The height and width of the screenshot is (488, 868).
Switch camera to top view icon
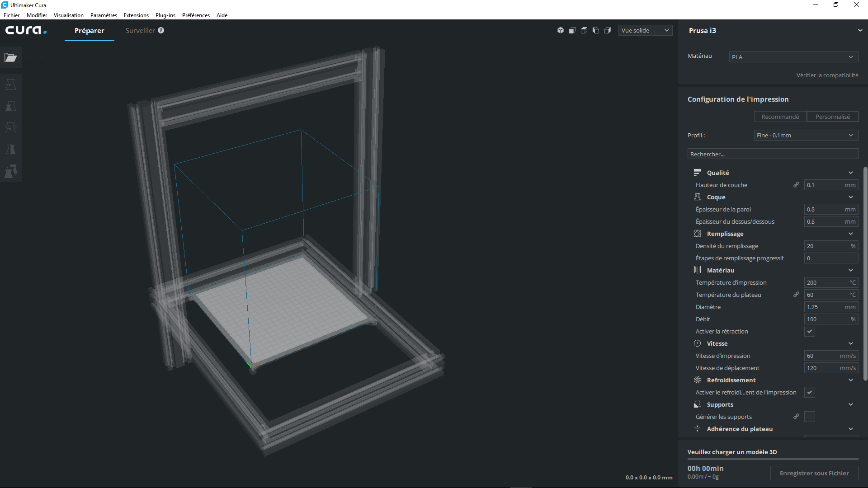(584, 30)
